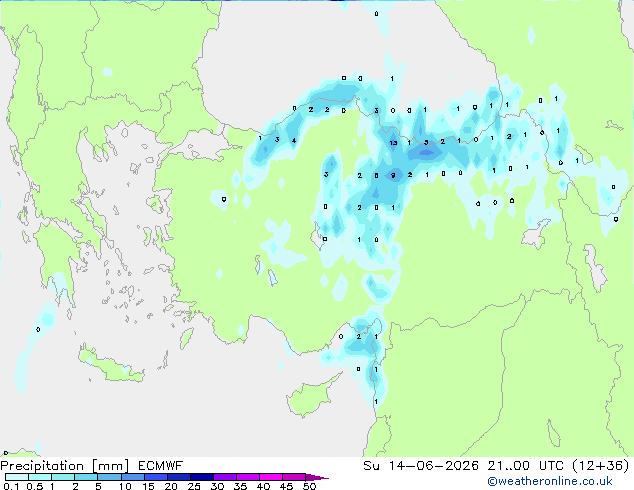Click the "0.1" legend scale label
The width and height of the screenshot is (634, 490).
click(x=11, y=486)
